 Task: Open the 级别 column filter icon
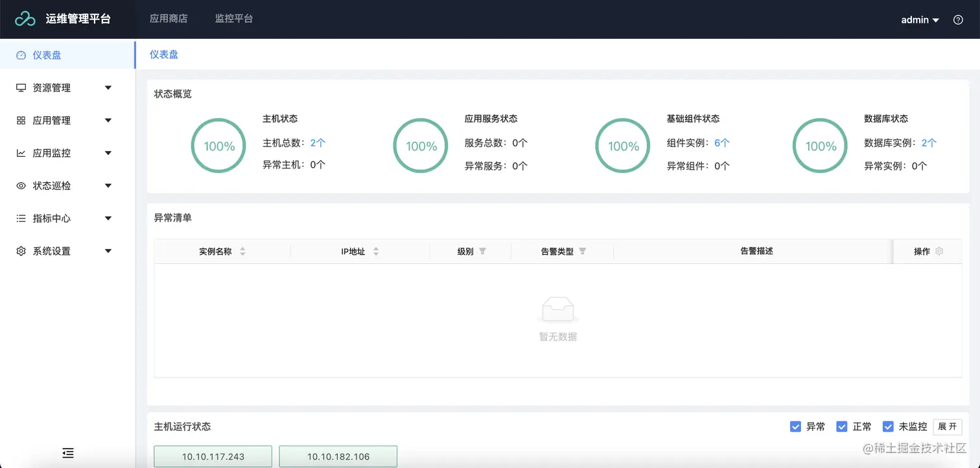(x=482, y=252)
